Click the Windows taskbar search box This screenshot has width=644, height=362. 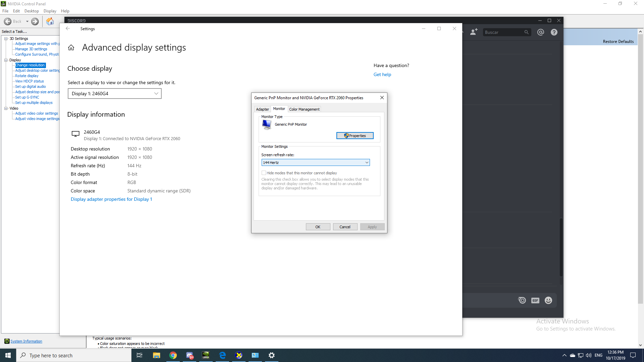(74, 355)
